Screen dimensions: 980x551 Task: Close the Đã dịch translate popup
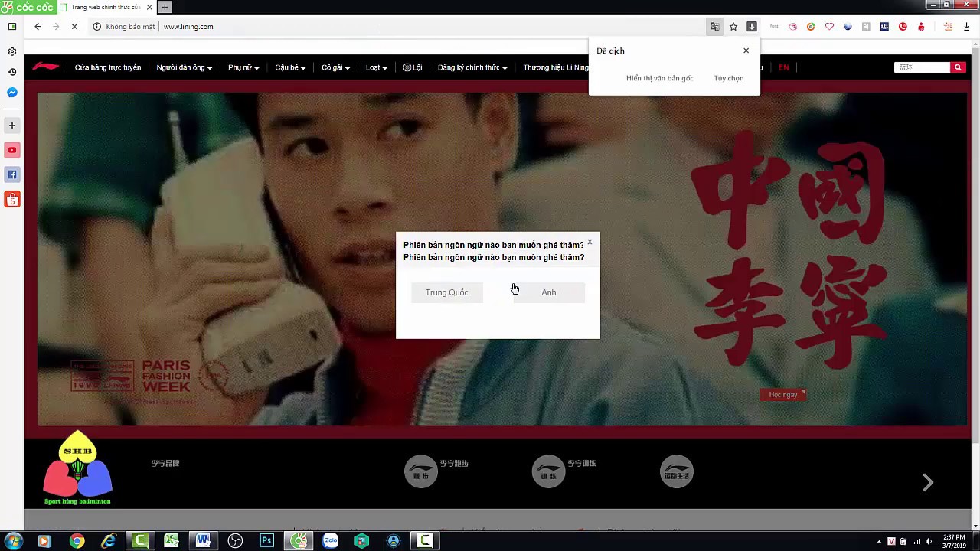click(746, 51)
